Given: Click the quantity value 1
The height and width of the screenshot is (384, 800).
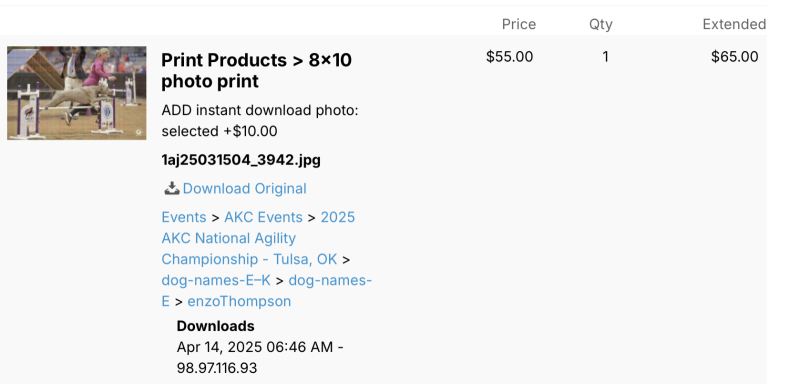Looking at the screenshot, I should (605, 57).
